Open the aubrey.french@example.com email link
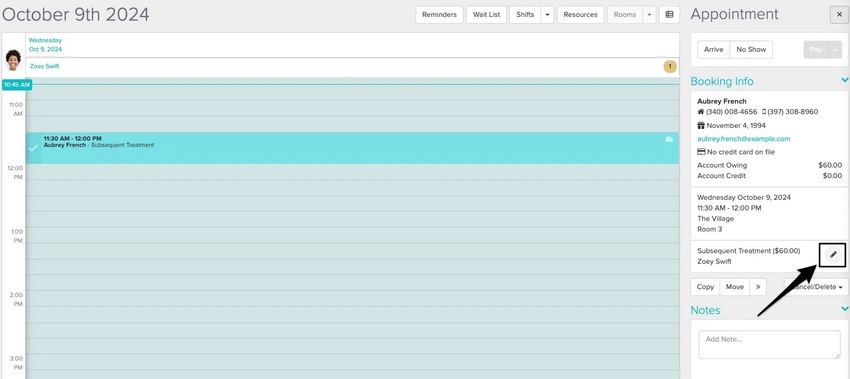850x379 pixels. pyautogui.click(x=743, y=139)
